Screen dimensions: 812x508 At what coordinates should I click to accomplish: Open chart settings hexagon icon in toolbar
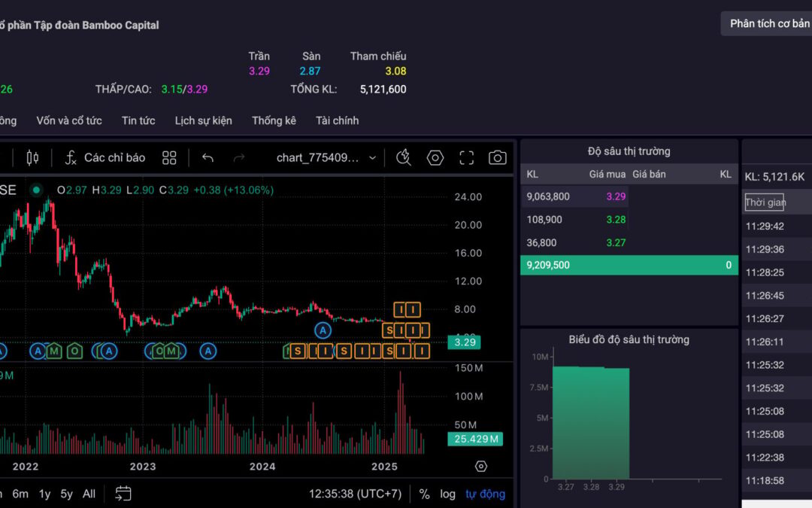(x=435, y=158)
